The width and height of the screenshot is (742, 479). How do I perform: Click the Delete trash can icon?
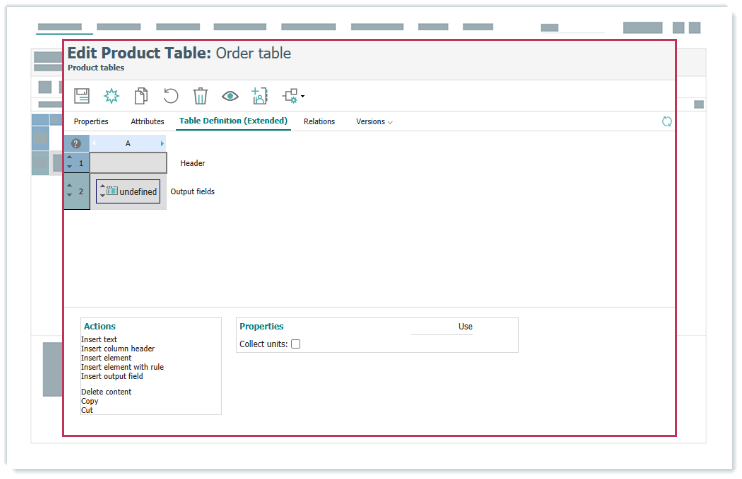[200, 96]
